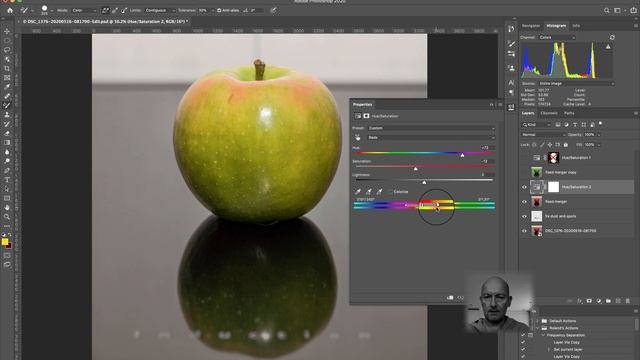Select the add-to-sample eyedropper in Properties
The height and width of the screenshot is (360, 640).
(369, 191)
